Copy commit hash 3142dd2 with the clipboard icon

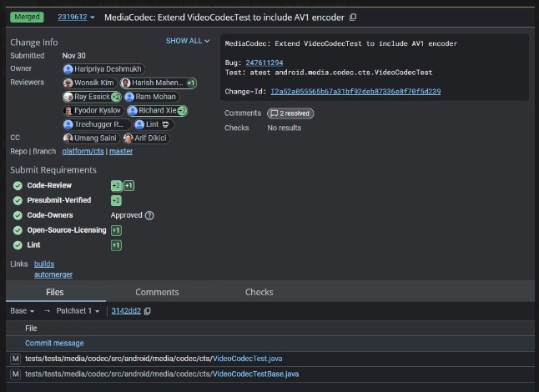point(148,311)
